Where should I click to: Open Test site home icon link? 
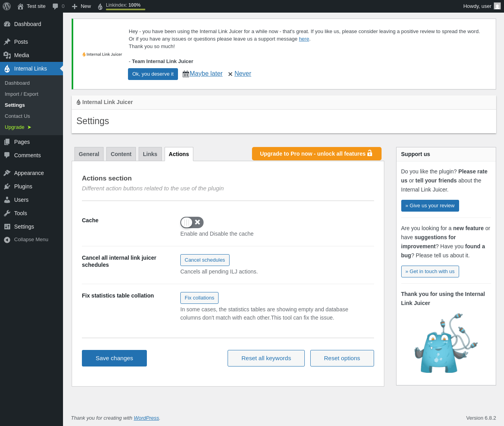(20, 6)
